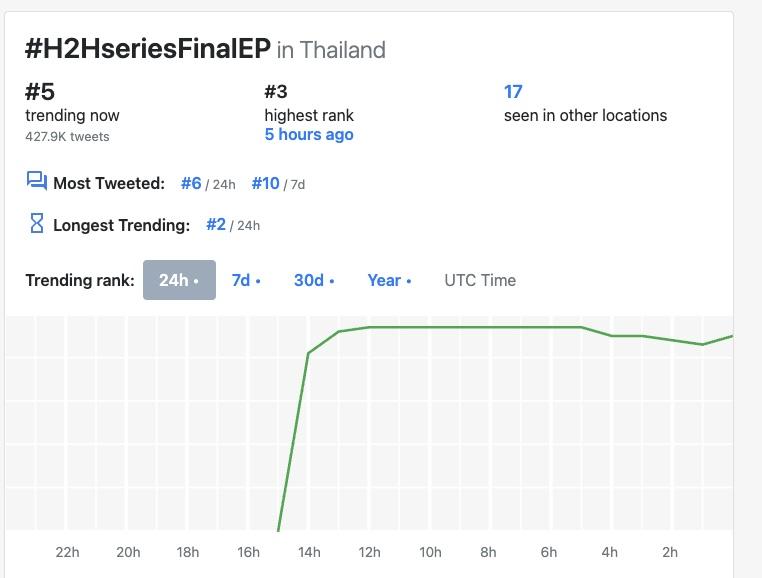Switch to the 7d trending rank tab
762x578 pixels.
tap(246, 280)
